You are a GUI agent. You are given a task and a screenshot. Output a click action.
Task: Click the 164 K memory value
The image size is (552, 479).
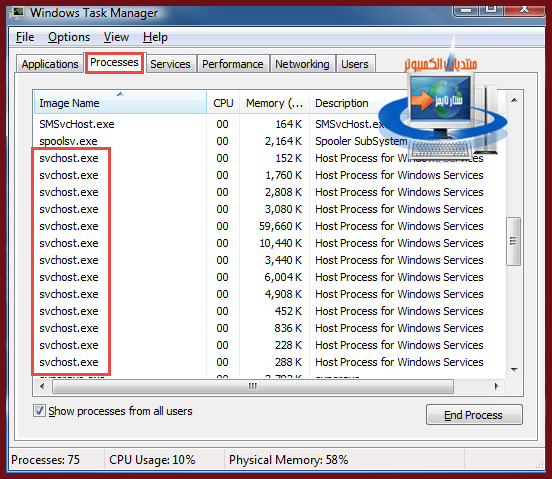point(288,124)
